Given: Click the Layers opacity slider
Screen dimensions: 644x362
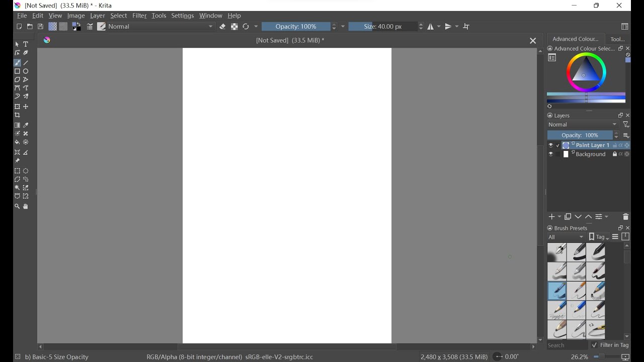Looking at the screenshot, I should (x=580, y=135).
